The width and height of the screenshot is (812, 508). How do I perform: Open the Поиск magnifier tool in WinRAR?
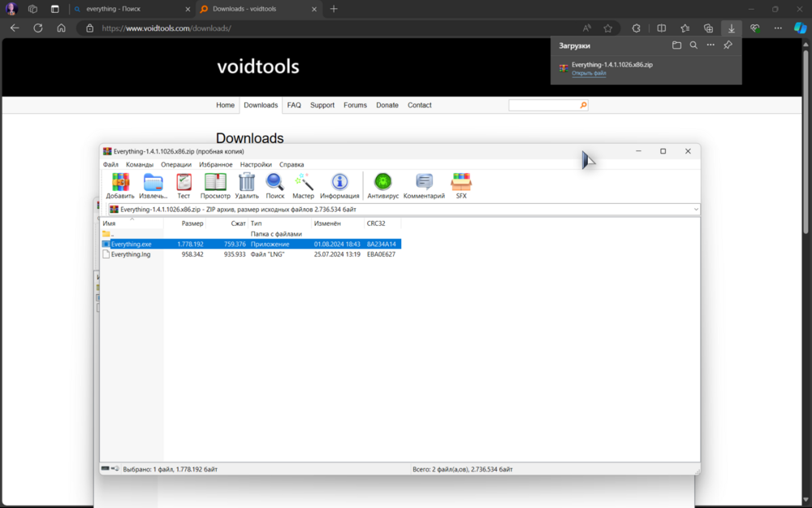click(x=275, y=186)
